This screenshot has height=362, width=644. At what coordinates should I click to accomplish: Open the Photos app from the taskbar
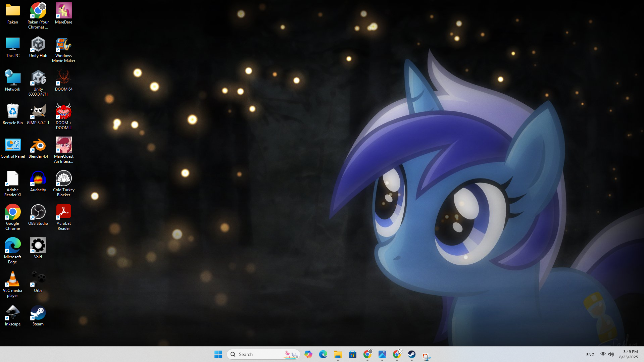tap(382, 354)
